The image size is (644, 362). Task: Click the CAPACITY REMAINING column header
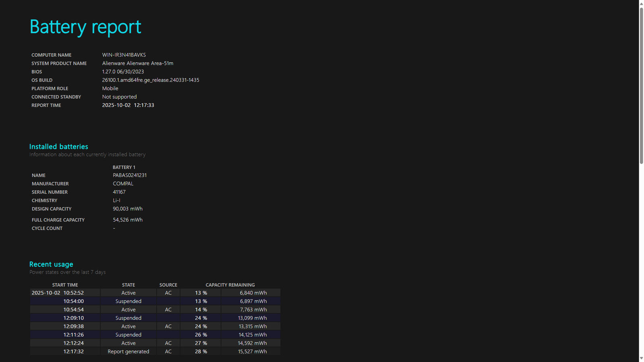click(230, 285)
